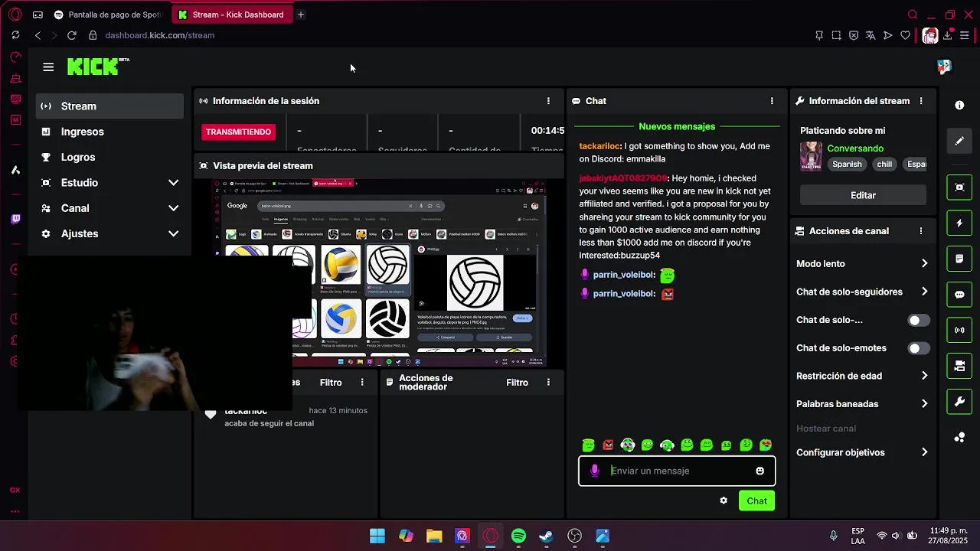Click the lightning bolt widget icon in the right rail
This screenshot has width=980, height=551.
959,223
